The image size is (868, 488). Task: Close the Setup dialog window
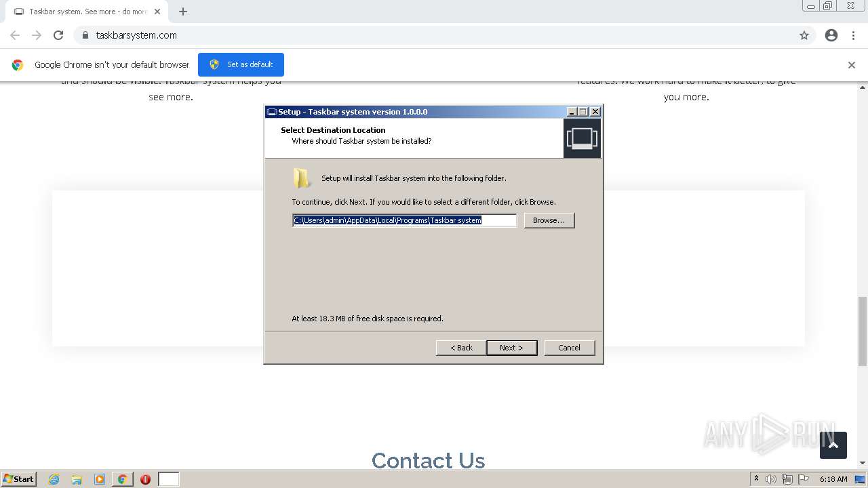pos(595,112)
